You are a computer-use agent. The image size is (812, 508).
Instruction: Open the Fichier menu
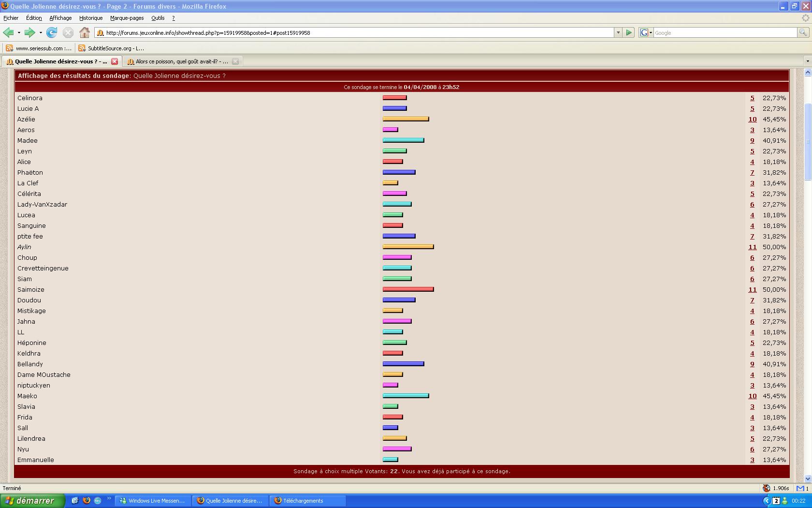11,18
